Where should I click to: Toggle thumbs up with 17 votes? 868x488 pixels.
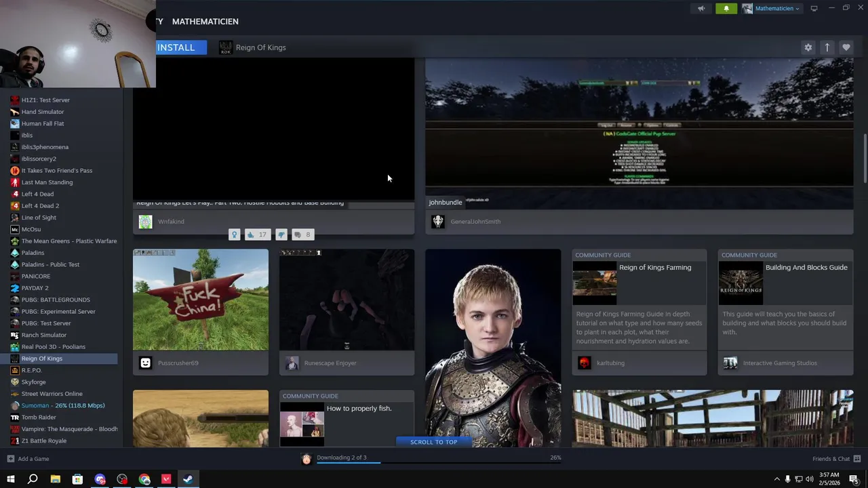coord(257,235)
